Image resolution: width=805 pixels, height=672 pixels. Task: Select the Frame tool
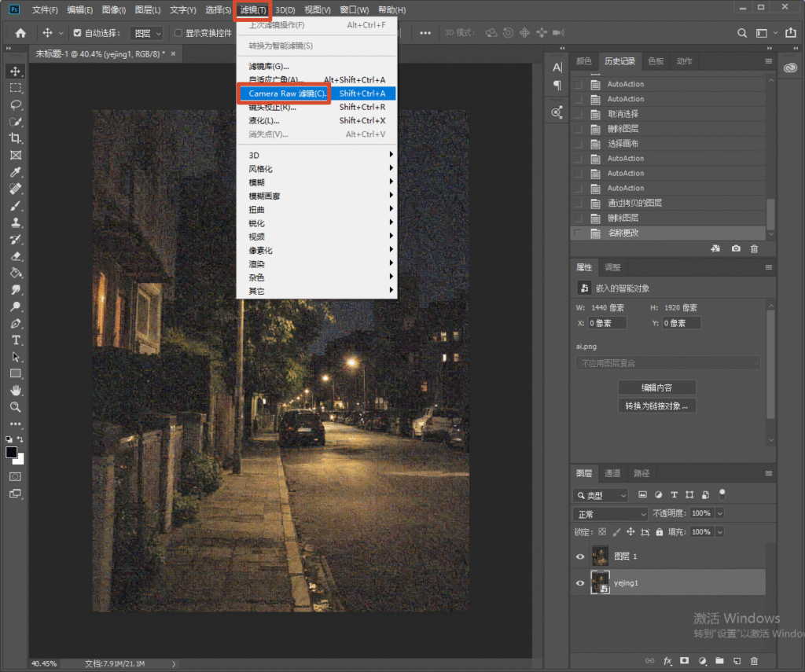(16, 155)
